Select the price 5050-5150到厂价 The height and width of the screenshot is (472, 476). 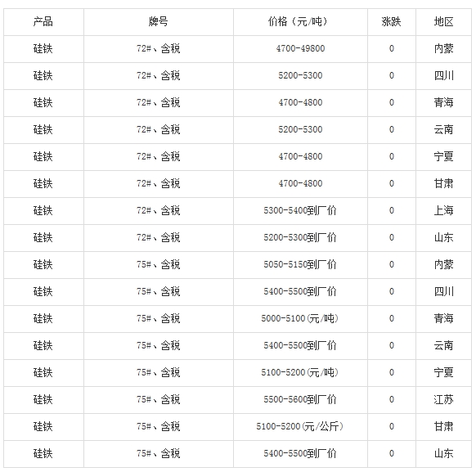[x=300, y=265]
